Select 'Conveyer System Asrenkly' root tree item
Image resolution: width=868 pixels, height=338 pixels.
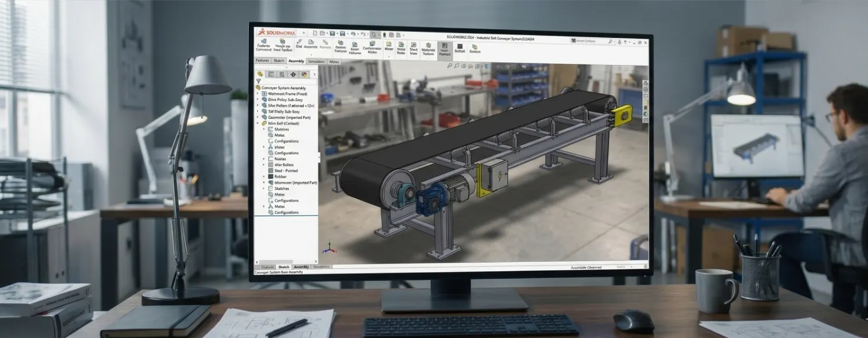tap(284, 88)
